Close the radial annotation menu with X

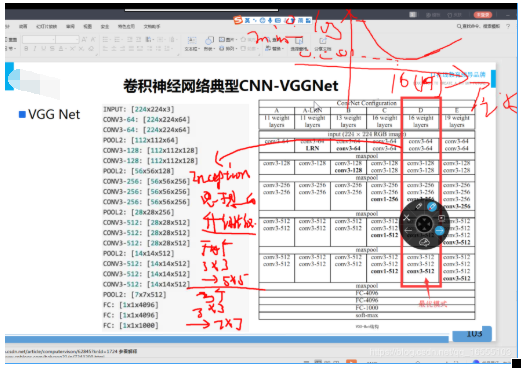click(407, 218)
